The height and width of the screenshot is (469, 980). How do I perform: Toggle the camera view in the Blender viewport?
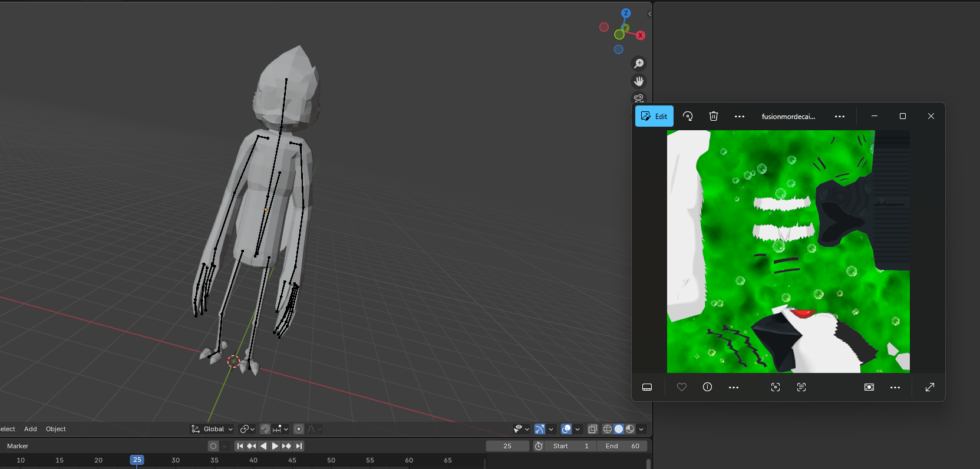coord(639,98)
